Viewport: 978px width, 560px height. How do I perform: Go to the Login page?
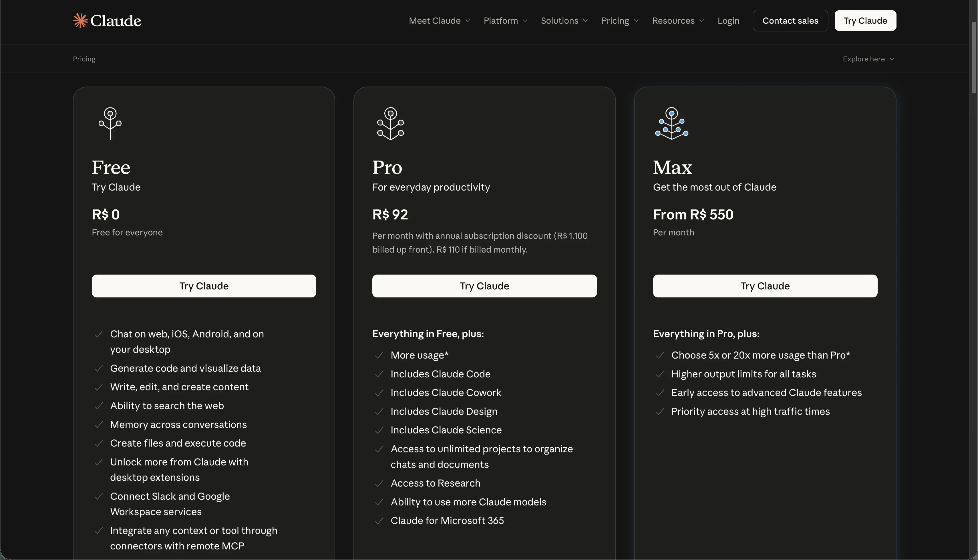coord(728,21)
